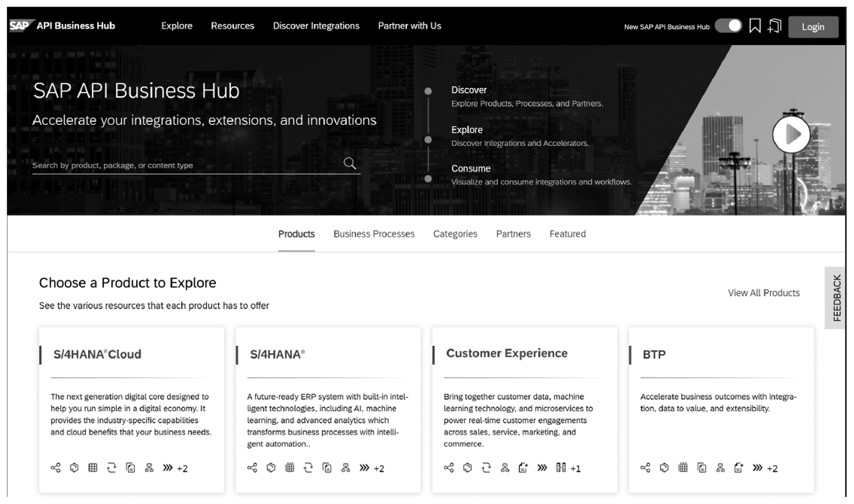Switch to the Business Processes tab
854x504 pixels.
(374, 234)
